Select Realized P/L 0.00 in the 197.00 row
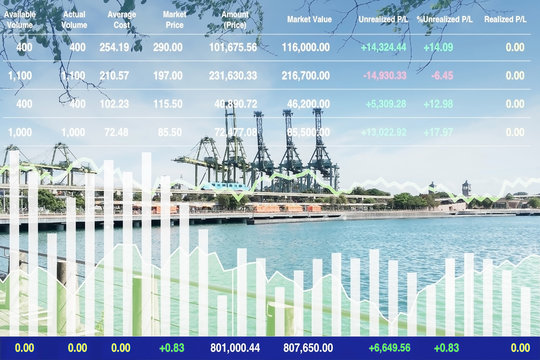This screenshot has width=540, height=360. [515, 75]
